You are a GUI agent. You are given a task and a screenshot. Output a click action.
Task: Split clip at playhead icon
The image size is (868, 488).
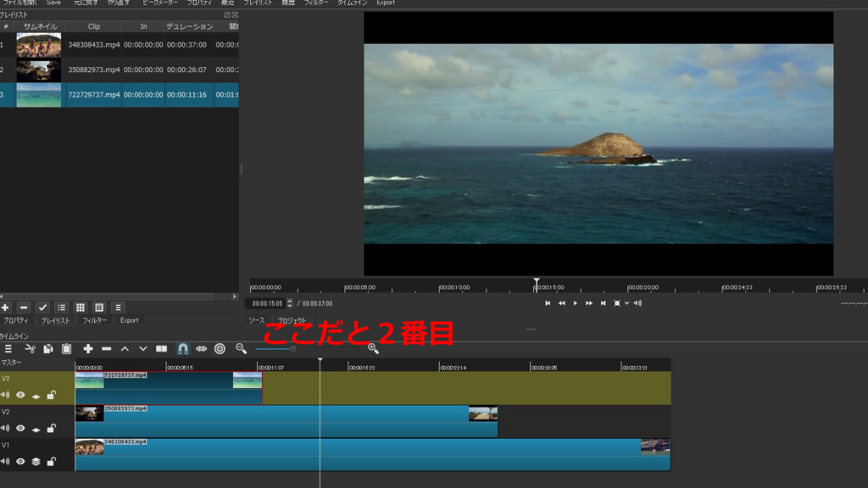(x=161, y=348)
